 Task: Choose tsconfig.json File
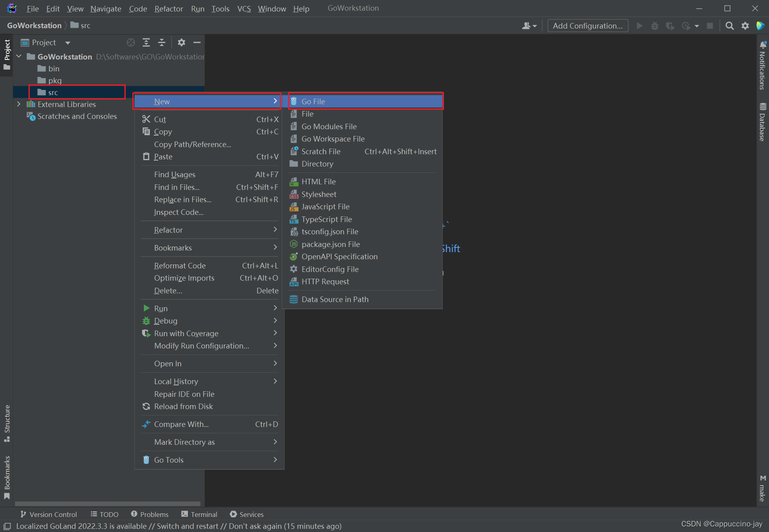coord(362,232)
